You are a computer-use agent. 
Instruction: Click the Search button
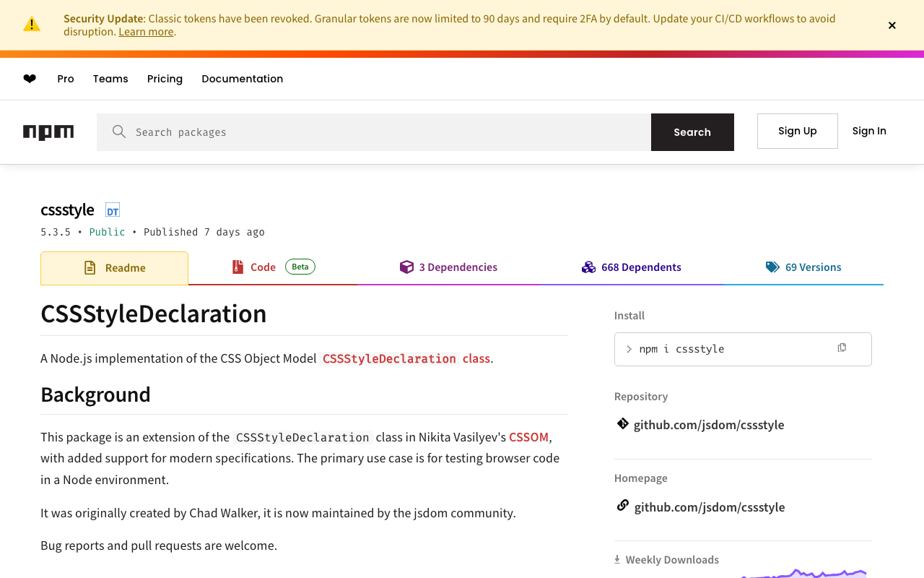click(x=692, y=132)
